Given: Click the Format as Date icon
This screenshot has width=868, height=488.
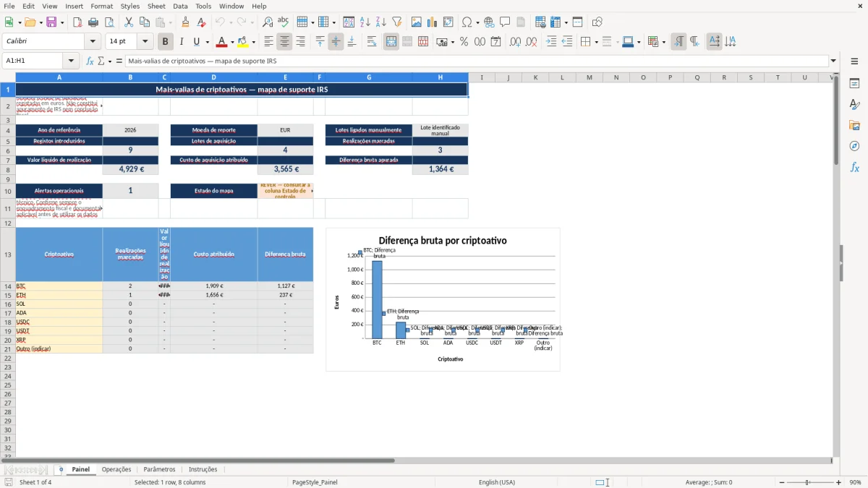Looking at the screenshot, I should click(496, 42).
